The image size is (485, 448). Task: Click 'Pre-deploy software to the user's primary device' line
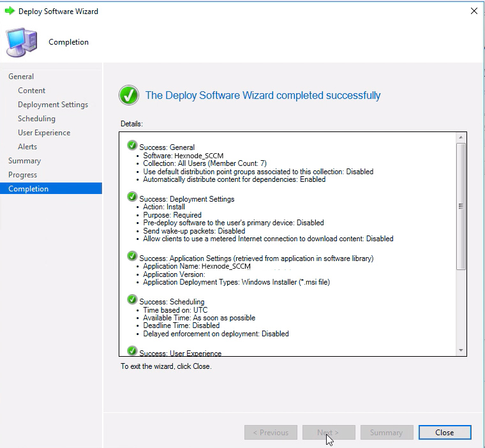coord(233,223)
